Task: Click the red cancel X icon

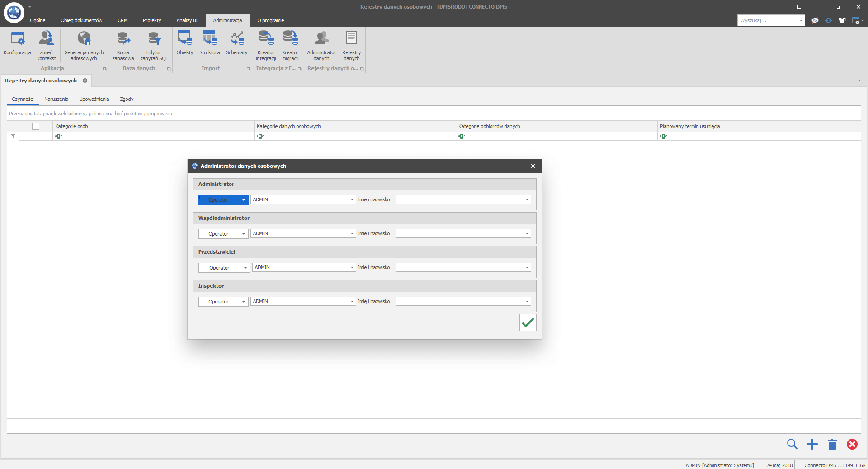Action: (852, 444)
